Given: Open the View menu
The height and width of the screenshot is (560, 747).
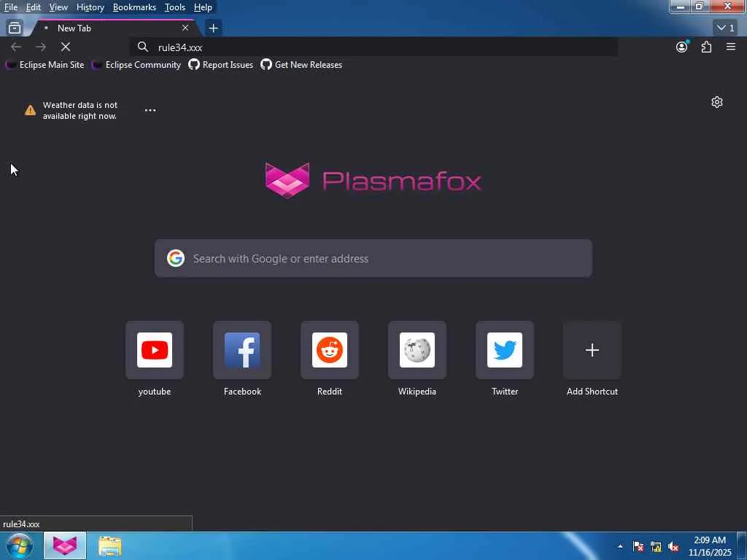Looking at the screenshot, I should tap(58, 7).
